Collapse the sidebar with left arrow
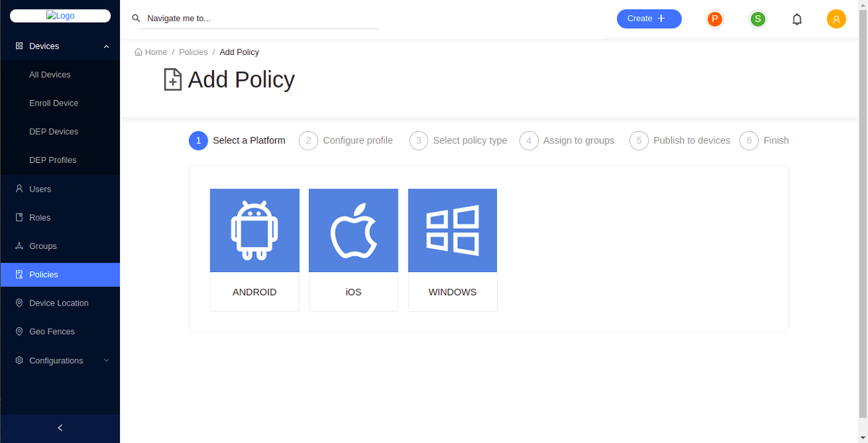Viewport: 868px width, 443px height. 60,428
